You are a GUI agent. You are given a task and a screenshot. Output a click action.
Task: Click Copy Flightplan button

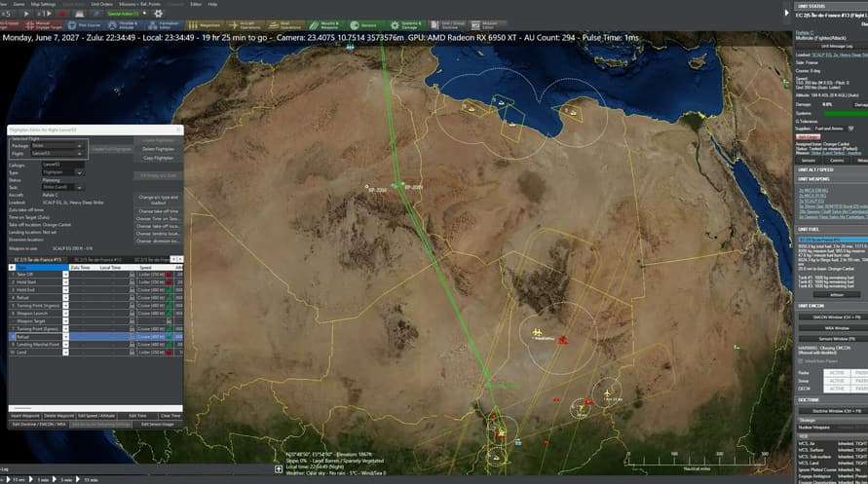pos(159,158)
